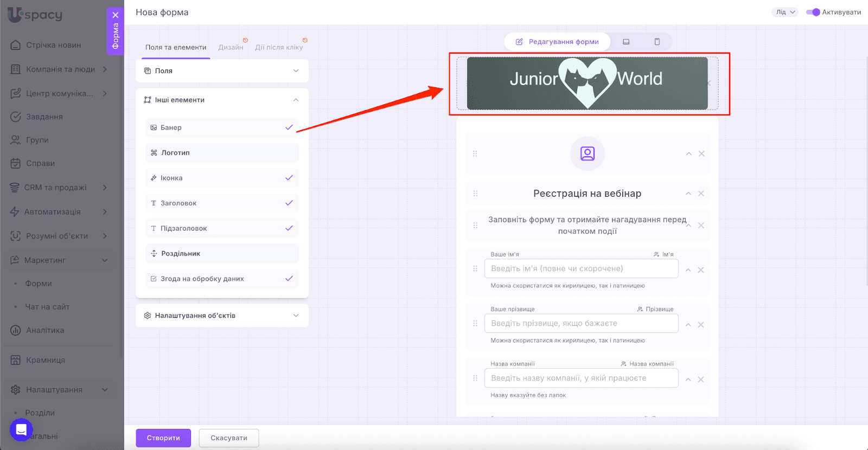868x450 pixels.
Task: Collapse the Маркетинг submenu chevron
Action: pyautogui.click(x=105, y=260)
